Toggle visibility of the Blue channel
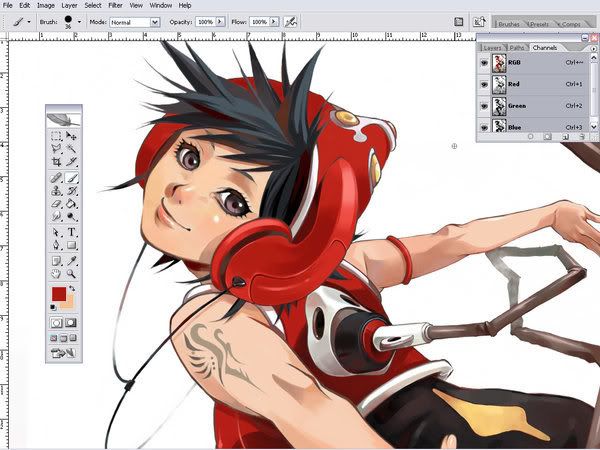 click(x=484, y=127)
